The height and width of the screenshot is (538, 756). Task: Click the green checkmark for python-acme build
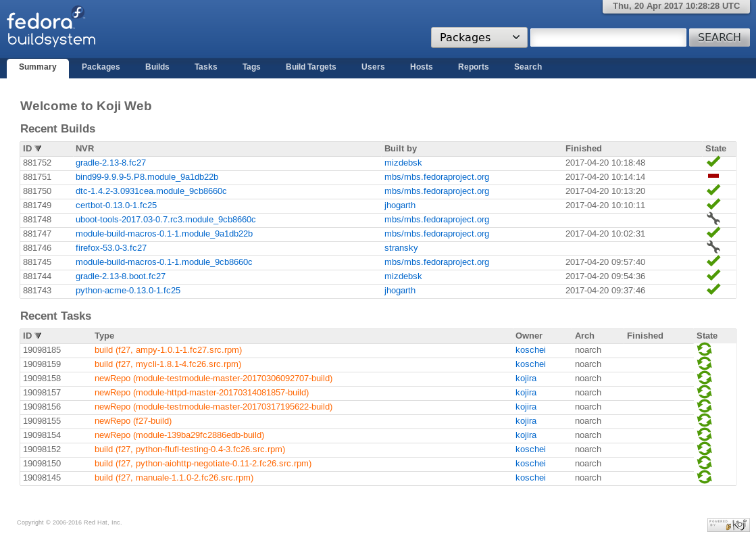tap(713, 290)
